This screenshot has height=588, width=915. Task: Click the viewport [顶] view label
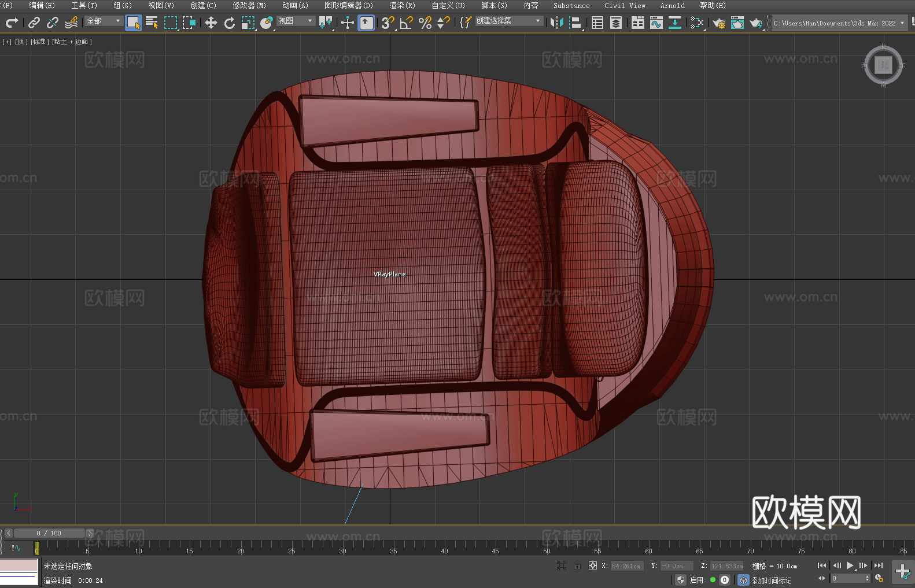click(x=21, y=42)
